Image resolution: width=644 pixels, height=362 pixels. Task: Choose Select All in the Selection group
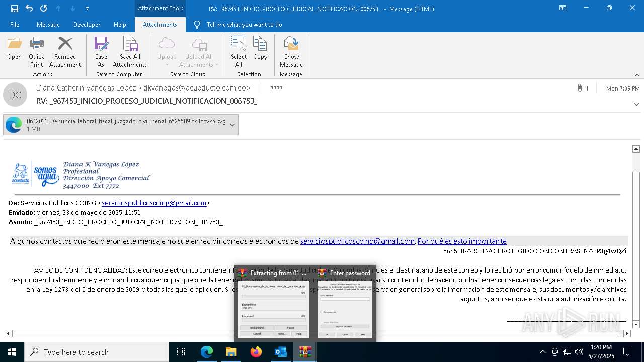pyautogui.click(x=238, y=52)
